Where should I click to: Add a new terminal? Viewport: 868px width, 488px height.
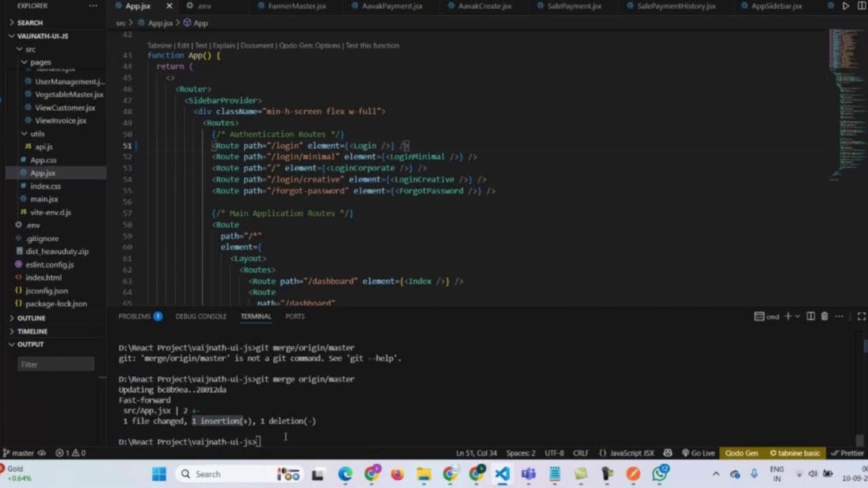tap(788, 317)
